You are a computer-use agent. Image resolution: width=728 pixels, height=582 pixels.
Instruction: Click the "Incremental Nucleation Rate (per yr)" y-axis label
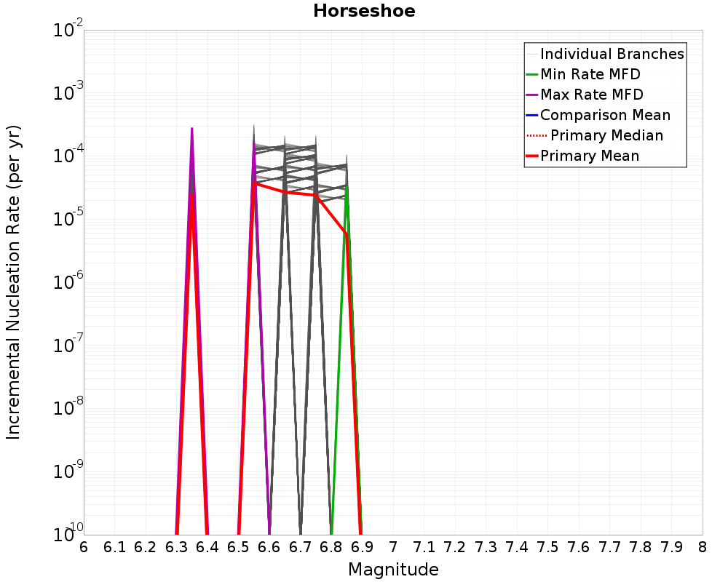pos(13,282)
